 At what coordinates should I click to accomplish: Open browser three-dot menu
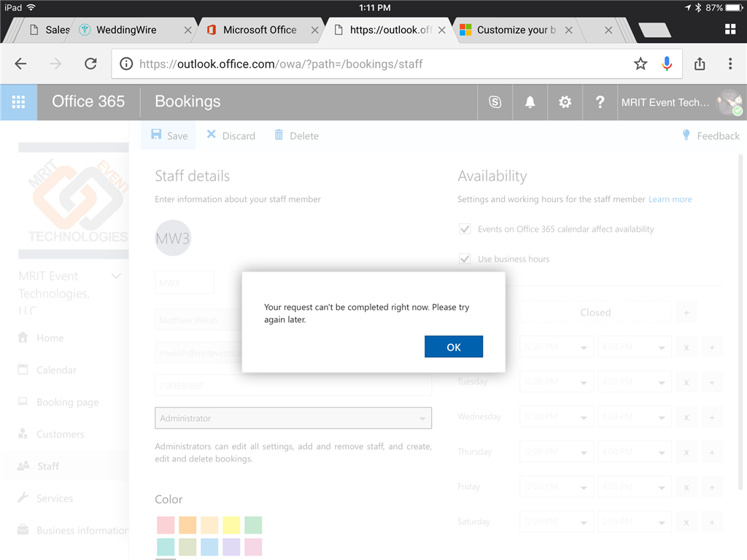tap(729, 64)
